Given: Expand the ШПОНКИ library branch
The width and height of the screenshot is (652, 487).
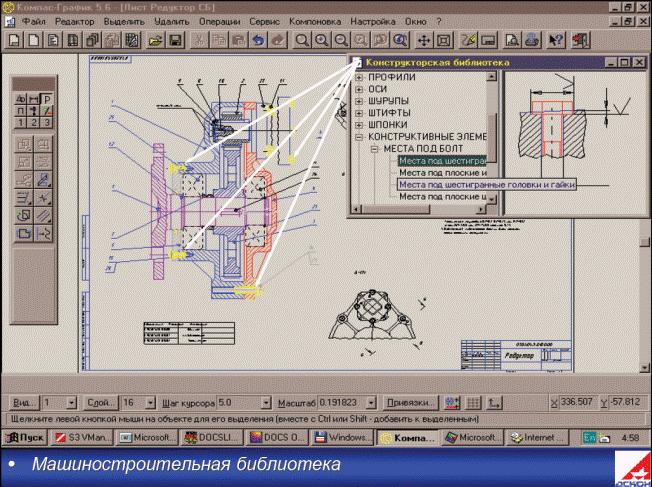Looking at the screenshot, I should pos(359,125).
